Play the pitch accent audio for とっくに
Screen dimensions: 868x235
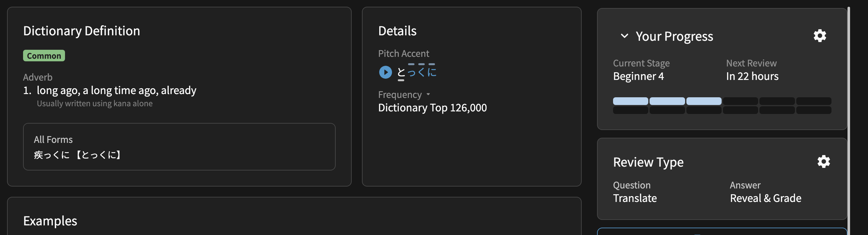[x=385, y=72]
